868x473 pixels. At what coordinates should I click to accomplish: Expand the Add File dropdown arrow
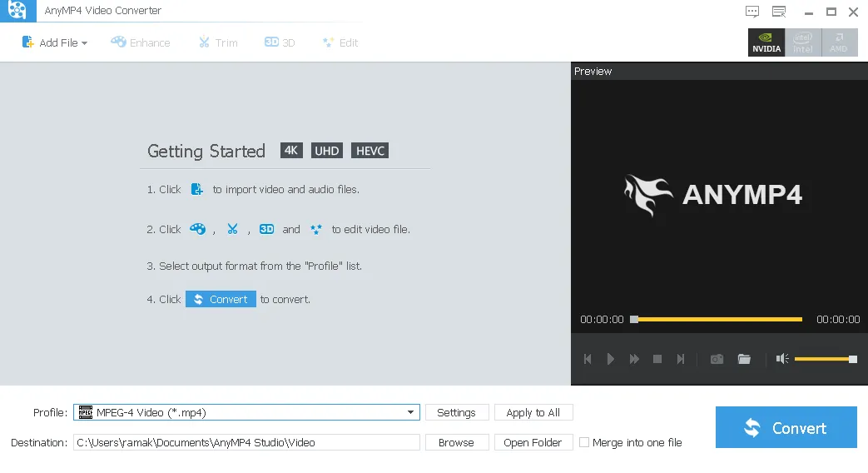pos(84,43)
